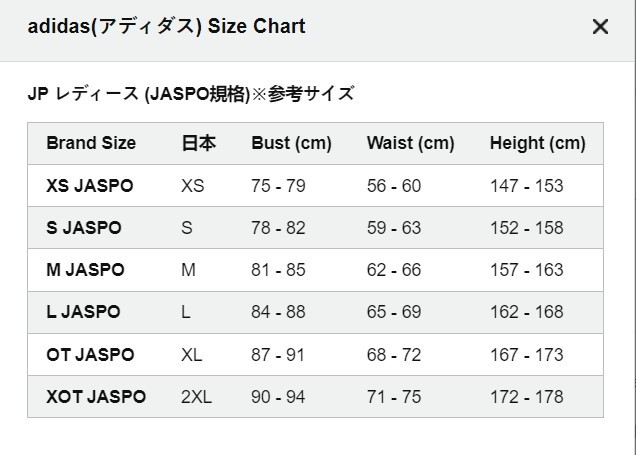Click the XOT JASPO brand size cell
The height and width of the screenshot is (455, 636).
[96, 397]
